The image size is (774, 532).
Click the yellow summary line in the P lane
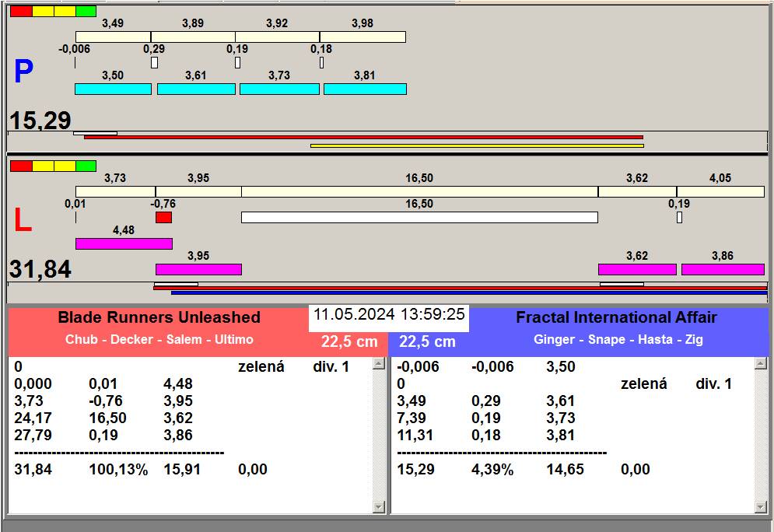(x=477, y=145)
